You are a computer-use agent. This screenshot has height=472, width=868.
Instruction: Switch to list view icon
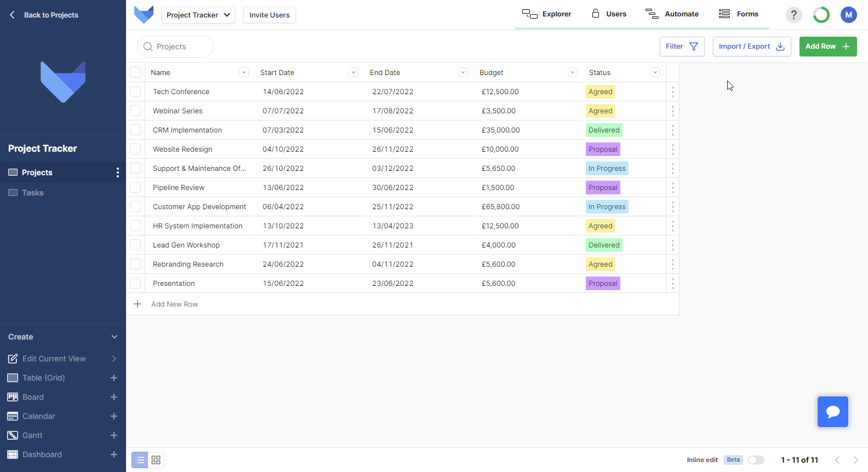pos(140,460)
